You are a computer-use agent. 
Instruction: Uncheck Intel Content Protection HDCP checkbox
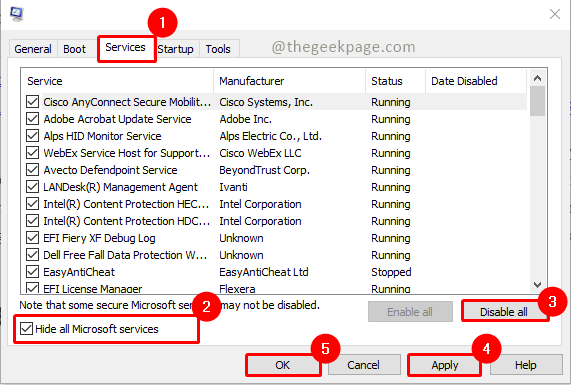coord(32,221)
